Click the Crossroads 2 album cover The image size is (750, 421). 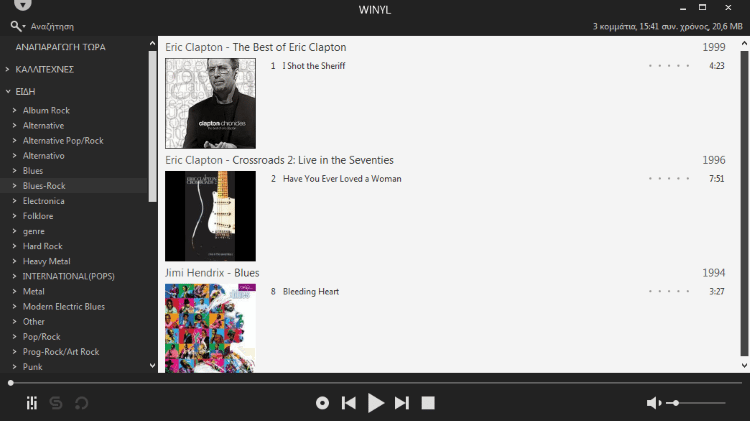coord(210,216)
